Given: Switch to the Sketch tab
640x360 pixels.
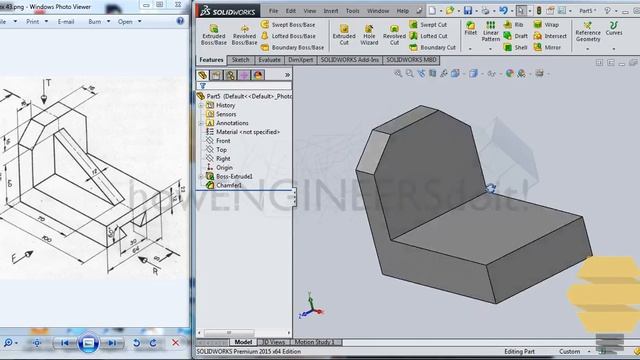Looking at the screenshot, I should (x=240, y=60).
